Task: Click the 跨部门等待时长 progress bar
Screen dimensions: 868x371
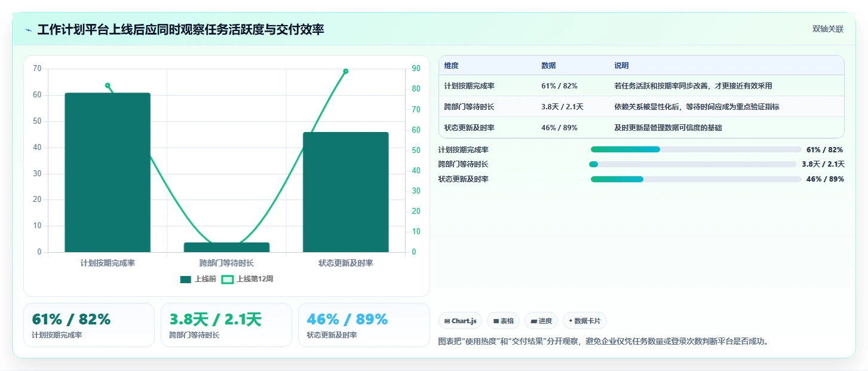Action: 693,164
